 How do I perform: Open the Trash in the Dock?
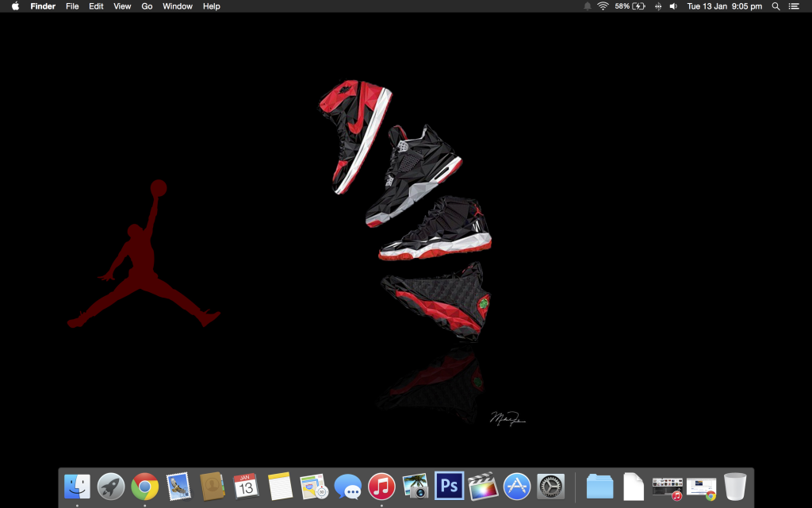[735, 487]
